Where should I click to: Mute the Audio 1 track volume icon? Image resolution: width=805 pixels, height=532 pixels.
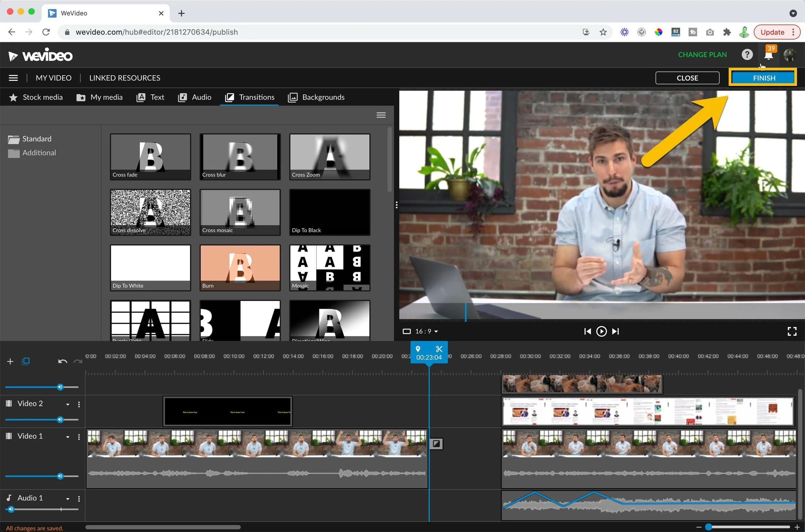(x=11, y=509)
